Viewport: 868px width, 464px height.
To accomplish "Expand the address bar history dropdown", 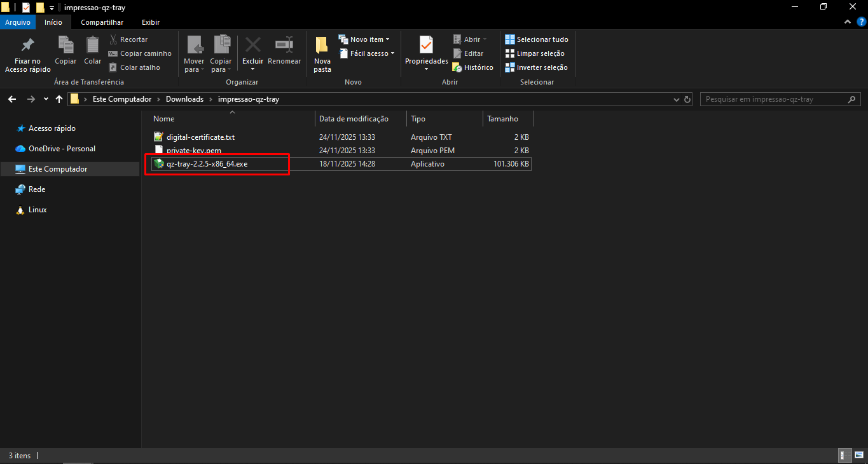I will coord(676,100).
